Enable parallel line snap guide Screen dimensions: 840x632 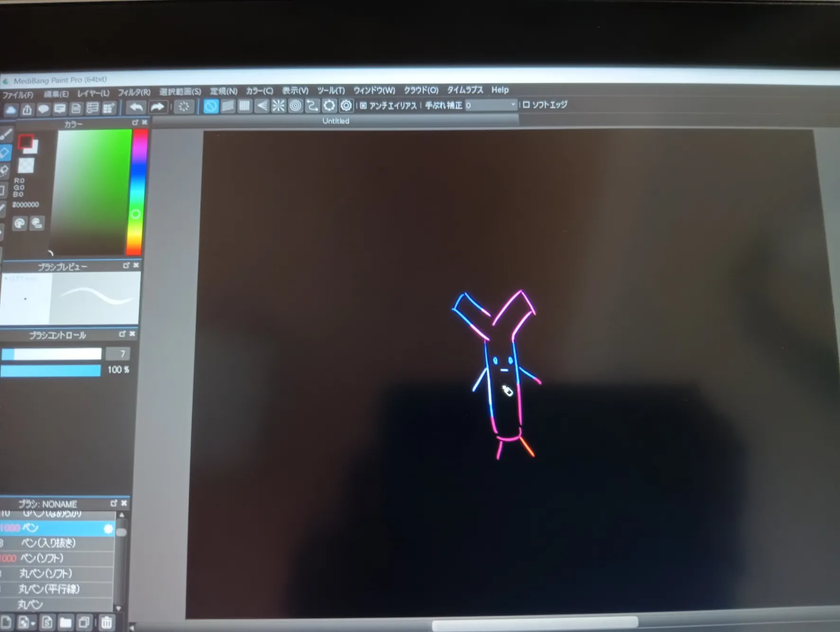click(x=228, y=106)
